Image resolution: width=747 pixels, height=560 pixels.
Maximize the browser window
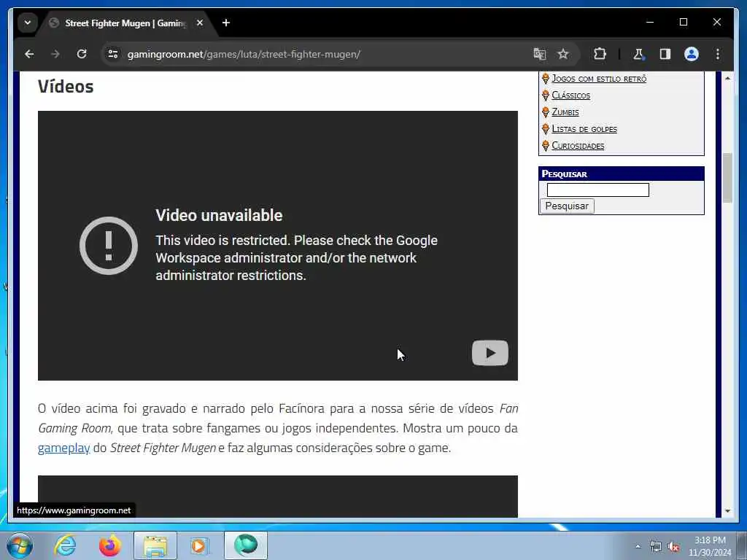[683, 23]
